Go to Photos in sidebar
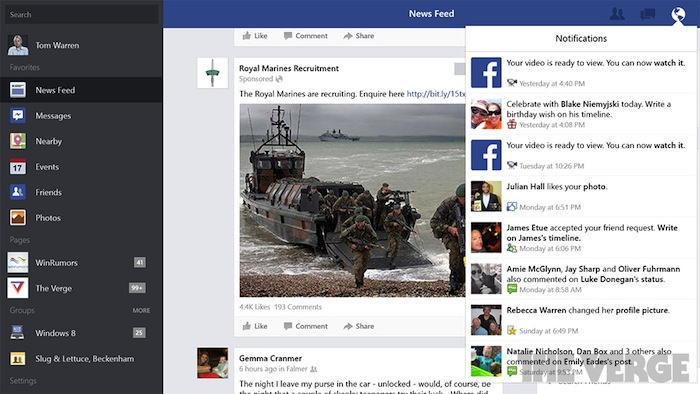 pos(48,218)
